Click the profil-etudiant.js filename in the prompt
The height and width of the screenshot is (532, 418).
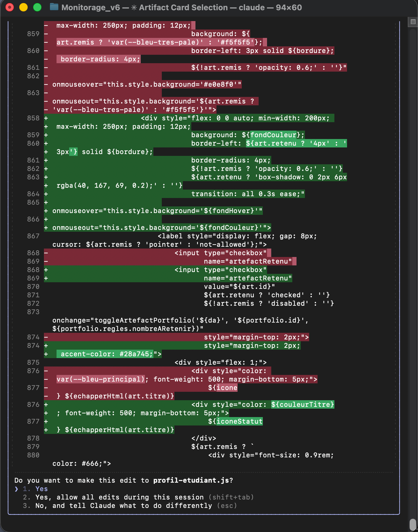click(191, 481)
